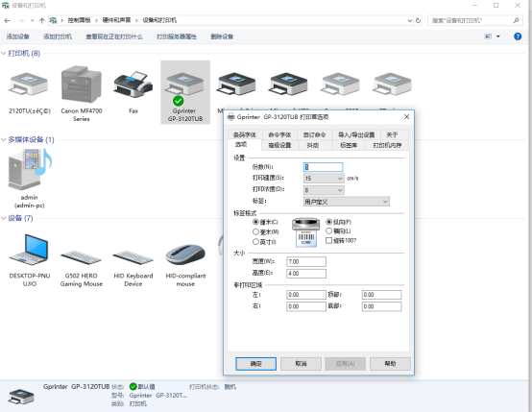The image size is (532, 412).
Task: Select the HID-compliant mouse icon
Action: pos(185,254)
